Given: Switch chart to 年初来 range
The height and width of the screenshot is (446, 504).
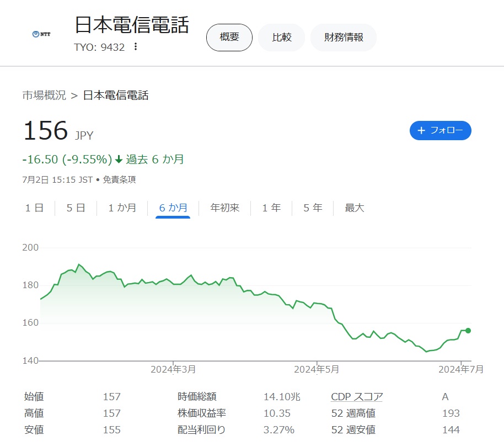Looking at the screenshot, I should [225, 208].
